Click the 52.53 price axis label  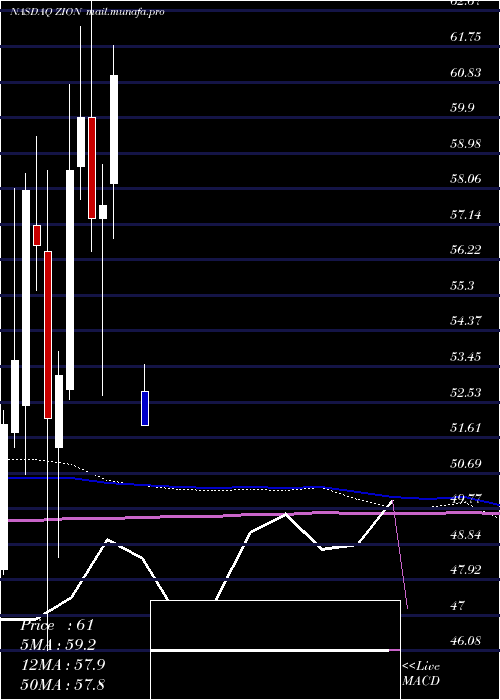466,392
